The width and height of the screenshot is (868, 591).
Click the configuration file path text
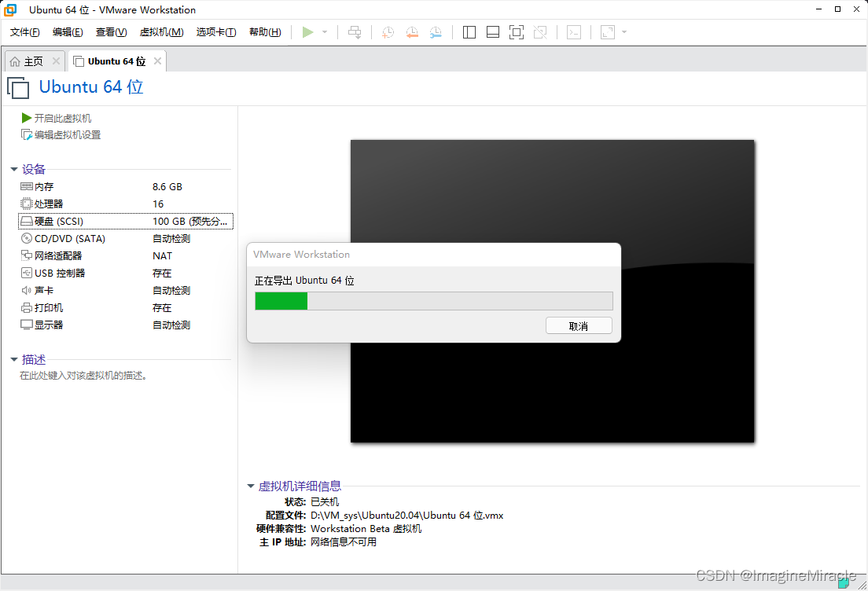(407, 516)
